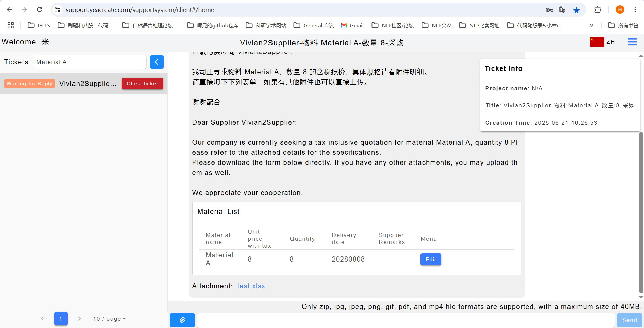Collapse the tickets panel with the blue arrow
Viewport: 644px width, 328px height.
pyautogui.click(x=157, y=62)
